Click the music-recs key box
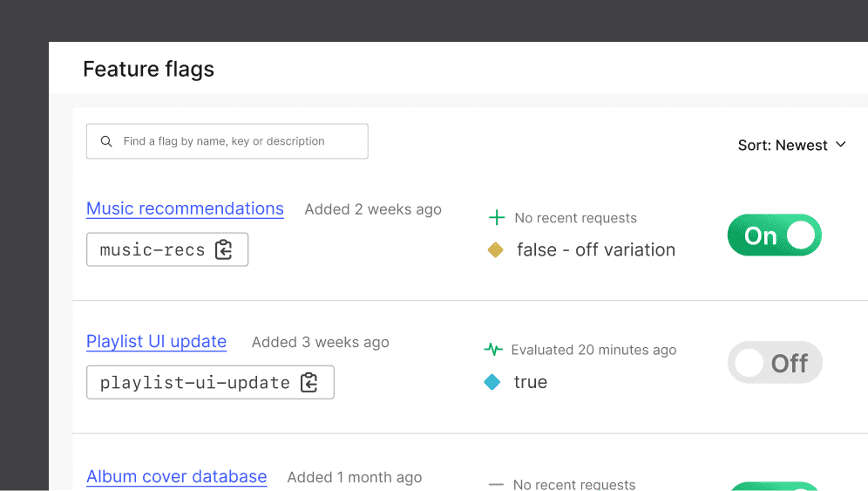Image resolution: width=868 pixels, height=491 pixels. point(167,249)
